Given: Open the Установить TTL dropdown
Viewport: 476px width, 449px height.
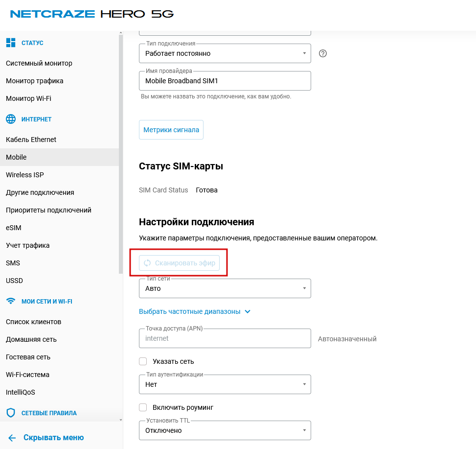Looking at the screenshot, I should 225,430.
